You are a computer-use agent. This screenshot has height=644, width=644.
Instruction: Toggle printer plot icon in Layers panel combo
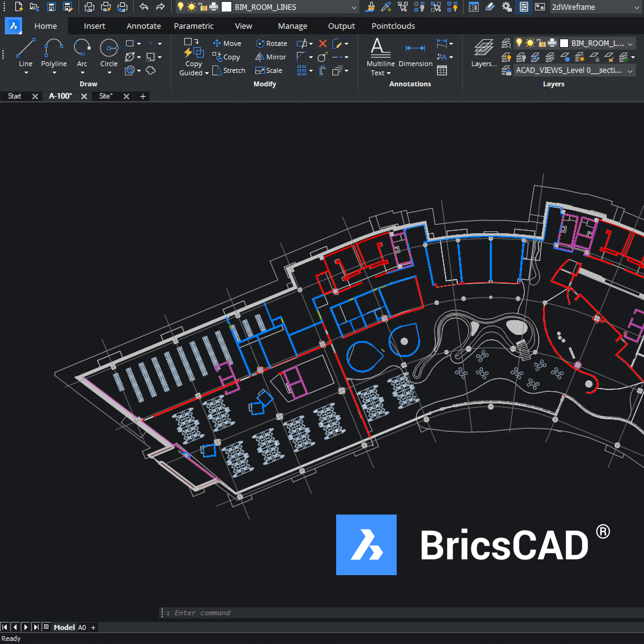pos(552,43)
